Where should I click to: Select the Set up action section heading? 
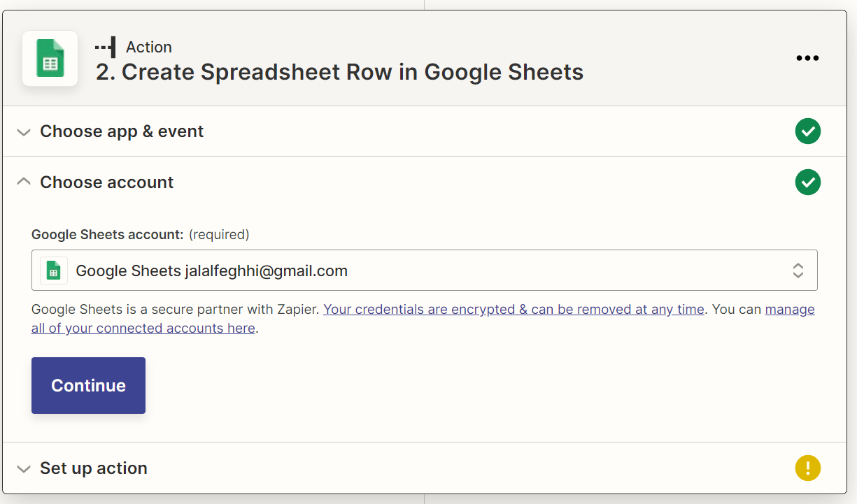click(94, 468)
